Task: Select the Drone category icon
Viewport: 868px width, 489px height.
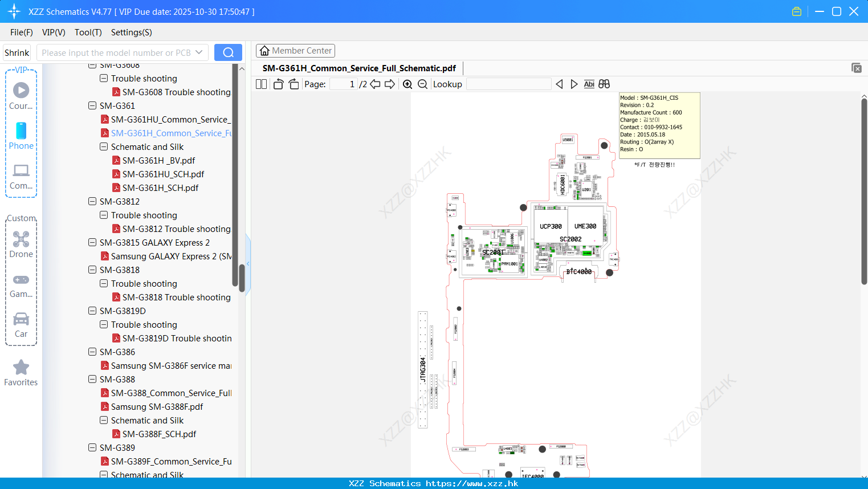Action: click(21, 239)
